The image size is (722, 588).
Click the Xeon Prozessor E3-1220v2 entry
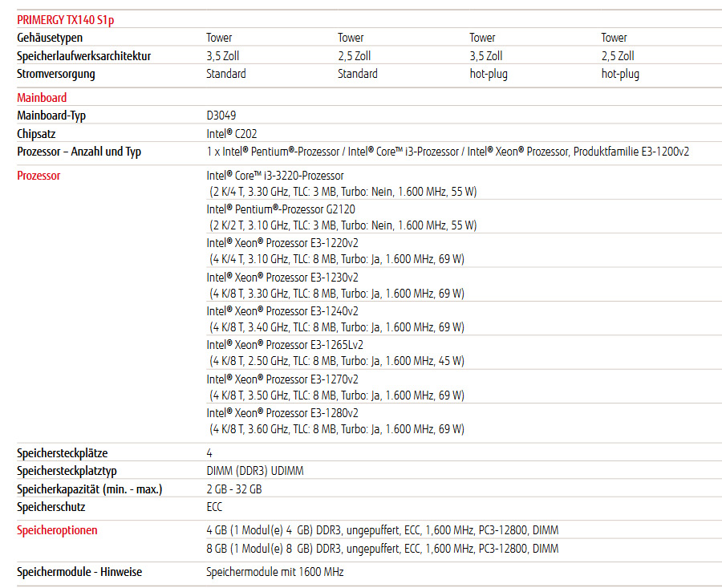(x=282, y=243)
